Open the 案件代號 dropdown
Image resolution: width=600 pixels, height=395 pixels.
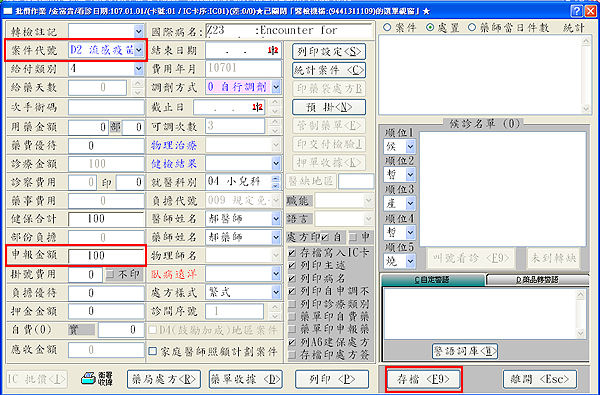pos(139,50)
